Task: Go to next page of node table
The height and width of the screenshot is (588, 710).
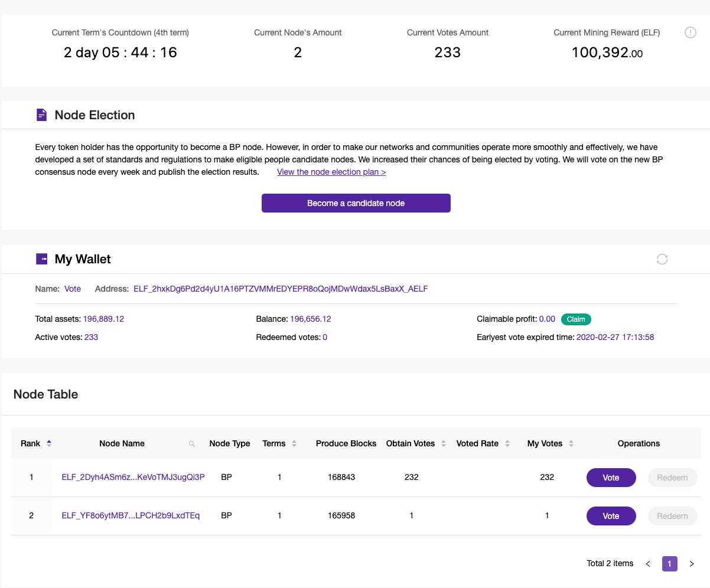Action: point(692,564)
